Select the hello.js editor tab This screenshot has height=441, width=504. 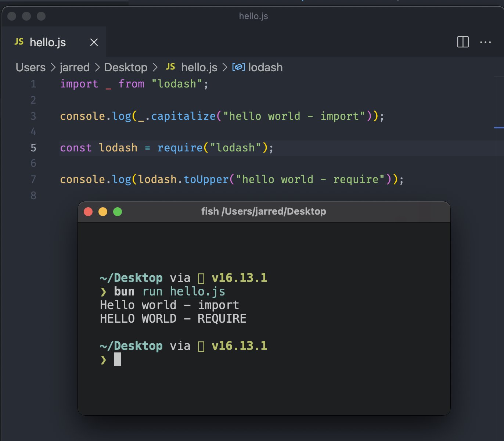tap(48, 42)
